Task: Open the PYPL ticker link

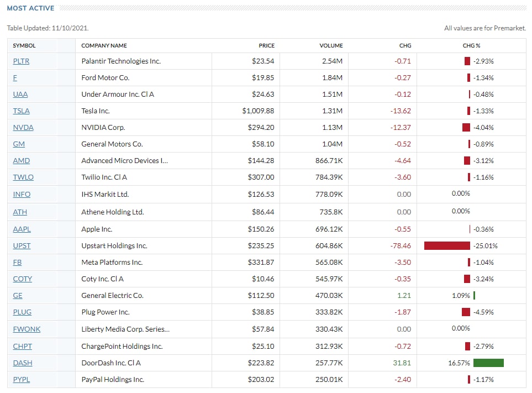Action: 22,379
